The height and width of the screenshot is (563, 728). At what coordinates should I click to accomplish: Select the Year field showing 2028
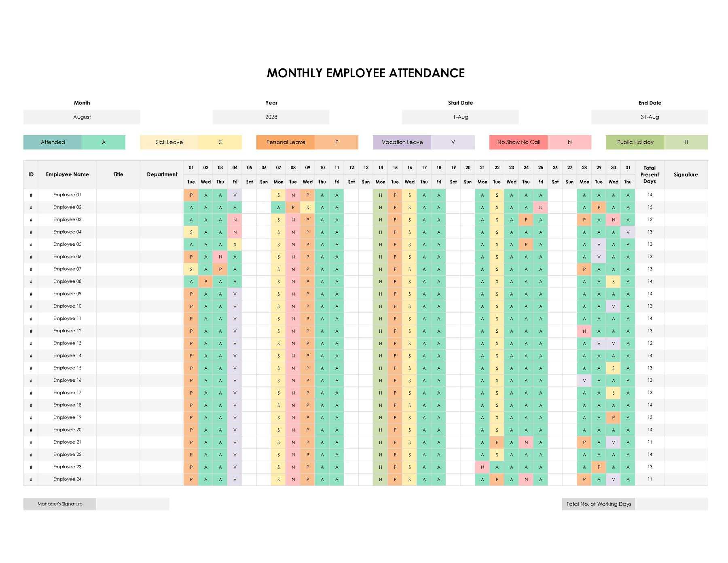tap(271, 117)
